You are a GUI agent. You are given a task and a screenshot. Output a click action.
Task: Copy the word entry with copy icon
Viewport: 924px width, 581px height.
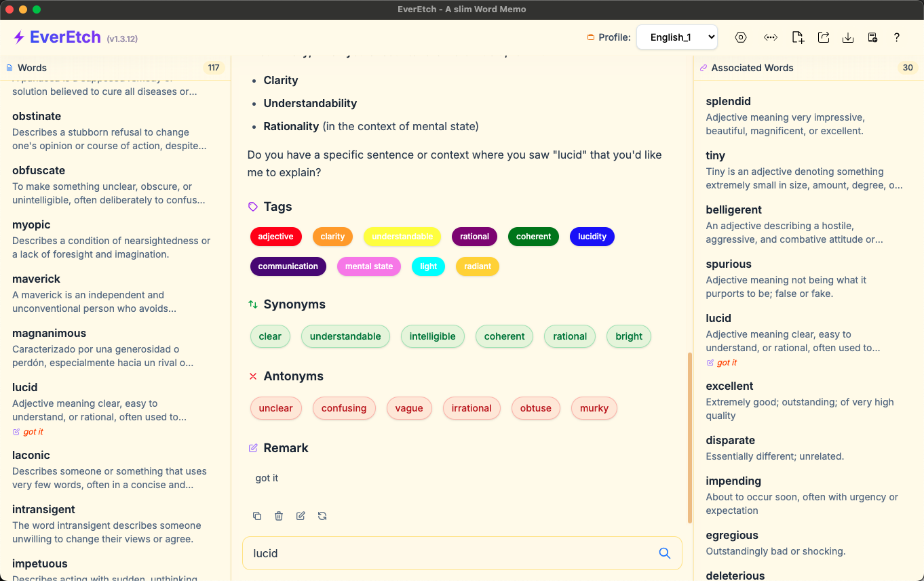coord(257,516)
